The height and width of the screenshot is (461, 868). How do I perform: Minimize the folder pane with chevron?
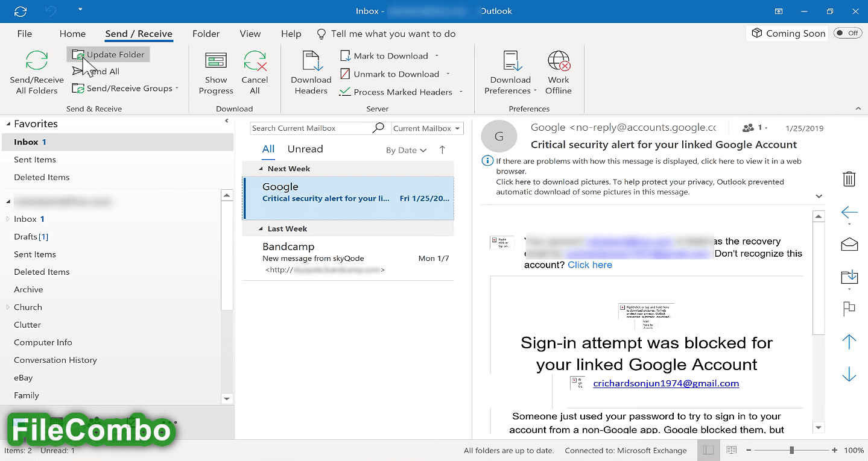click(x=227, y=121)
